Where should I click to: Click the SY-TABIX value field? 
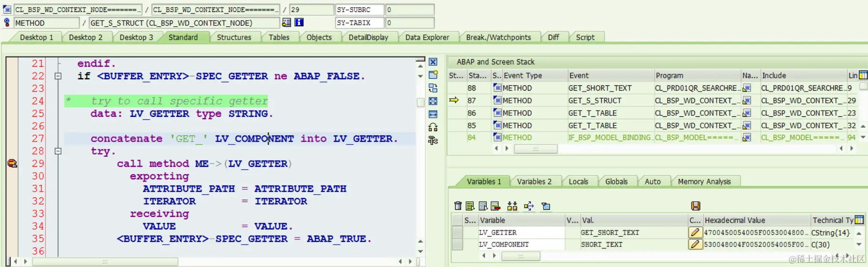coord(409,22)
